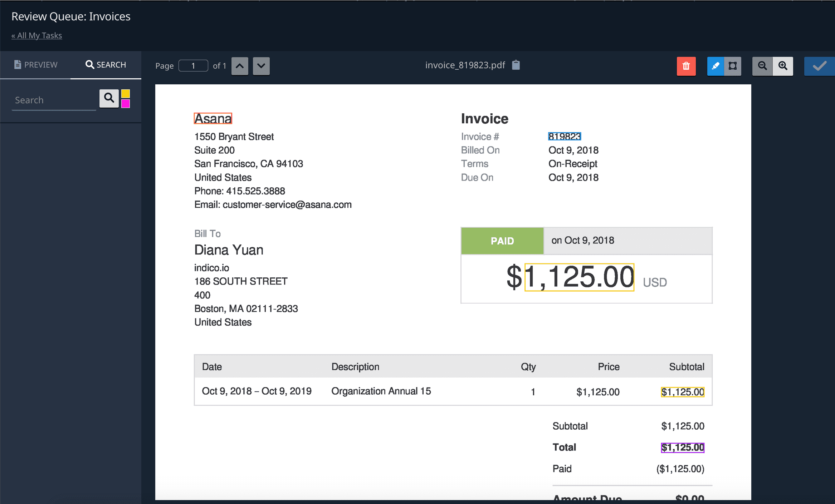Zoom in the document view
Viewport: 835px width, 504px height.
pos(783,66)
